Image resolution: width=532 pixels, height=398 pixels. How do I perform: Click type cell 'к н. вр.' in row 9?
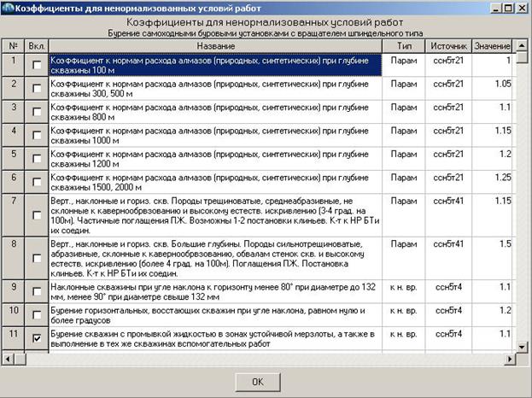point(403,291)
